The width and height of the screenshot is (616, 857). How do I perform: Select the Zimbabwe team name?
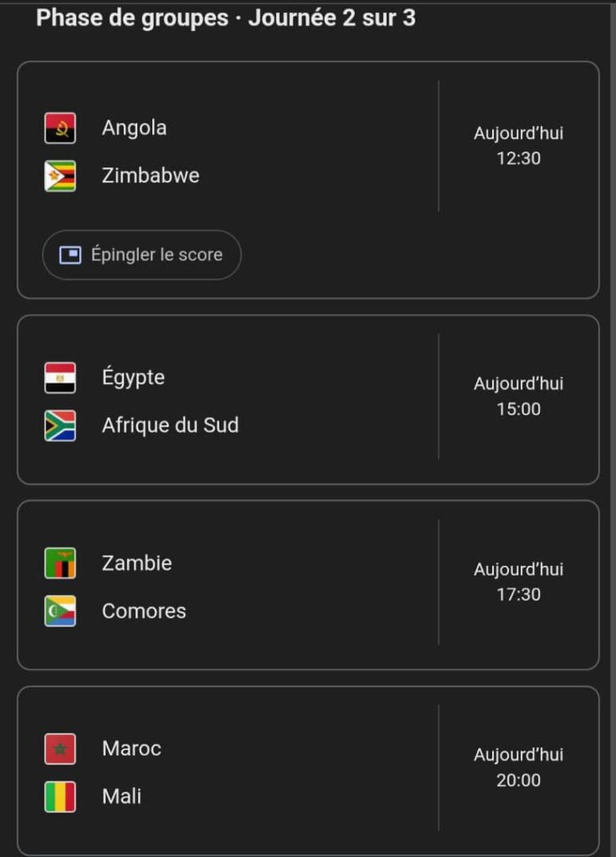point(151,176)
